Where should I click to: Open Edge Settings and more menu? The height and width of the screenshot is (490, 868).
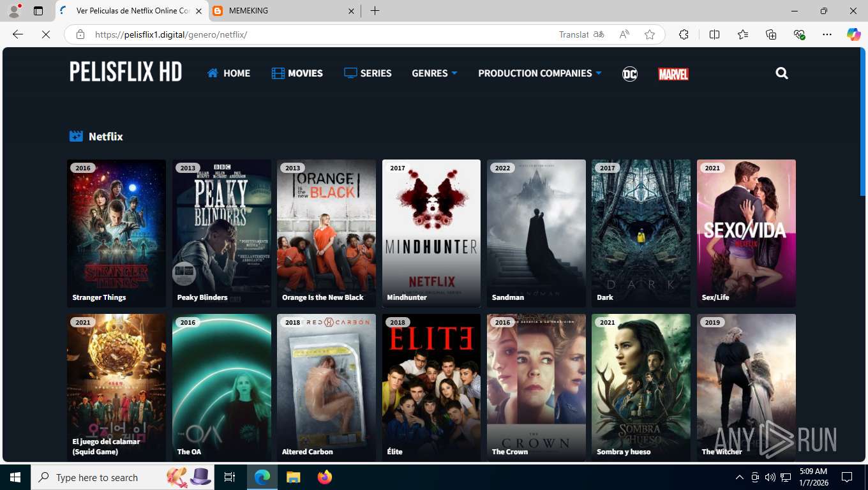(827, 34)
